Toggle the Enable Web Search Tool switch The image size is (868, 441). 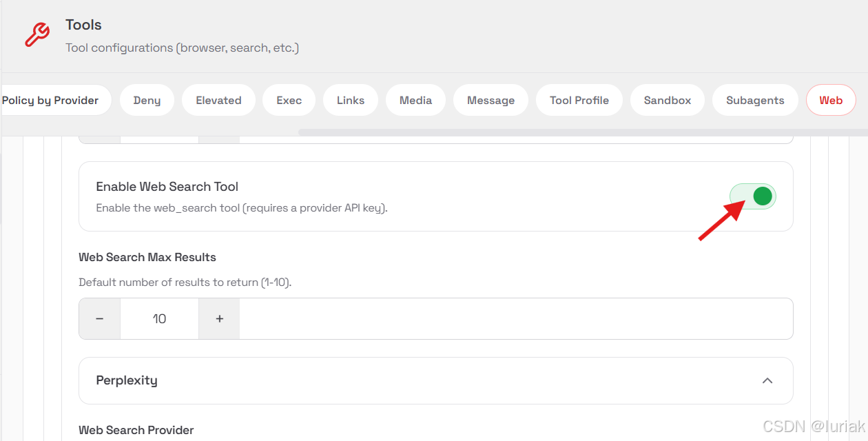tap(753, 196)
